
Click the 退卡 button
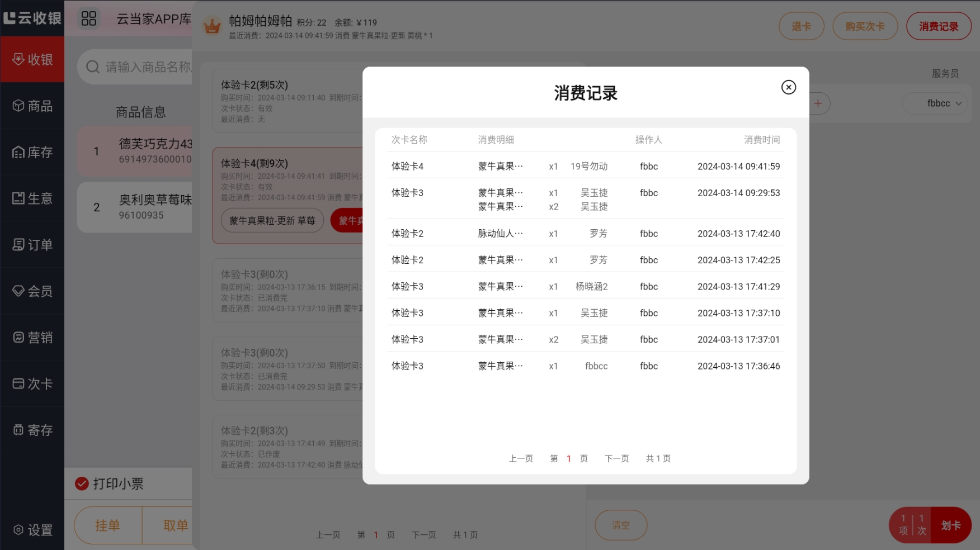click(x=801, y=26)
